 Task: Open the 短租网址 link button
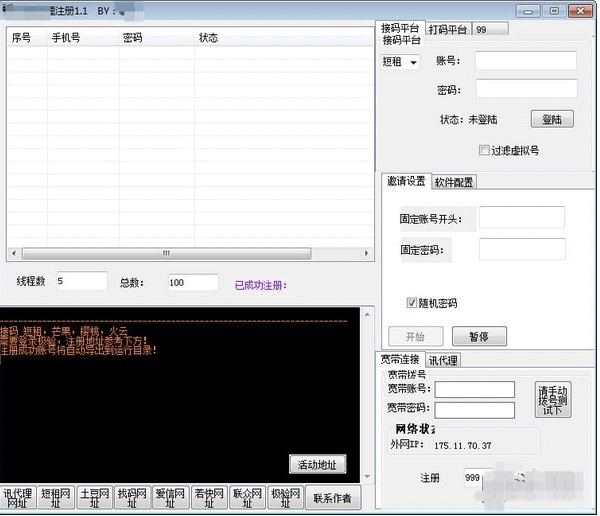click(56, 498)
